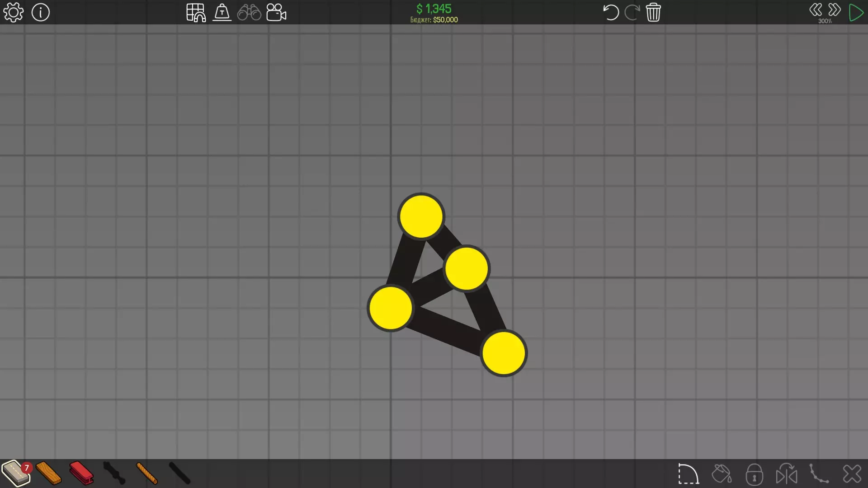
Task: Select the black cable material
Action: pos(179,473)
